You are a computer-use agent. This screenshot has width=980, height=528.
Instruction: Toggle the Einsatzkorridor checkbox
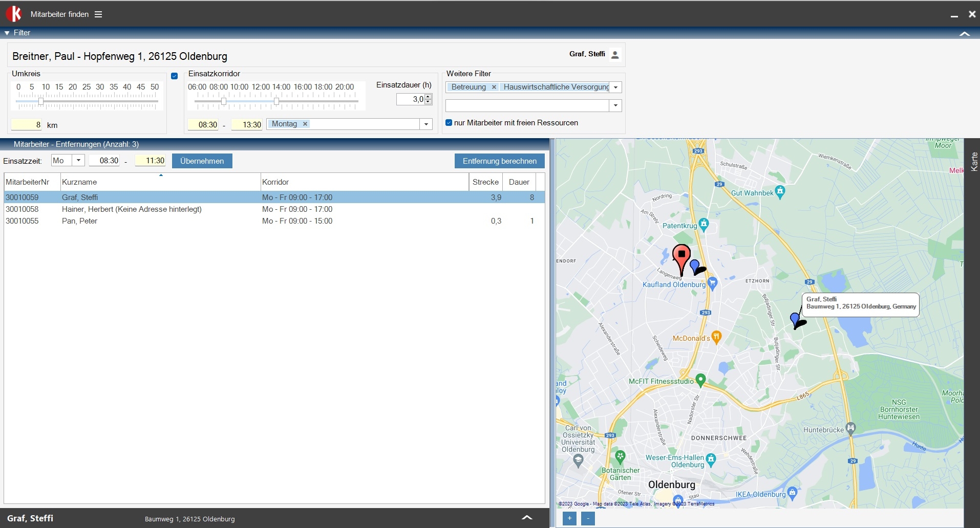pyautogui.click(x=174, y=76)
